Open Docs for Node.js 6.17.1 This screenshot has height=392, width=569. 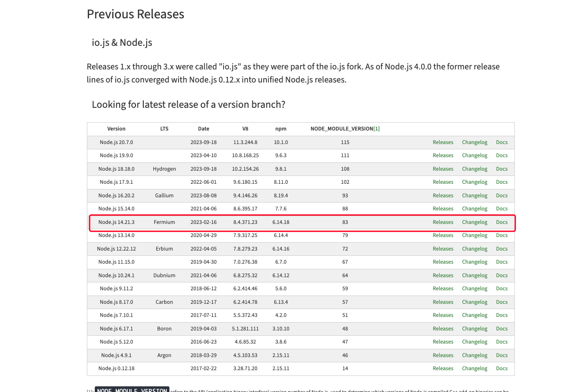(502, 329)
